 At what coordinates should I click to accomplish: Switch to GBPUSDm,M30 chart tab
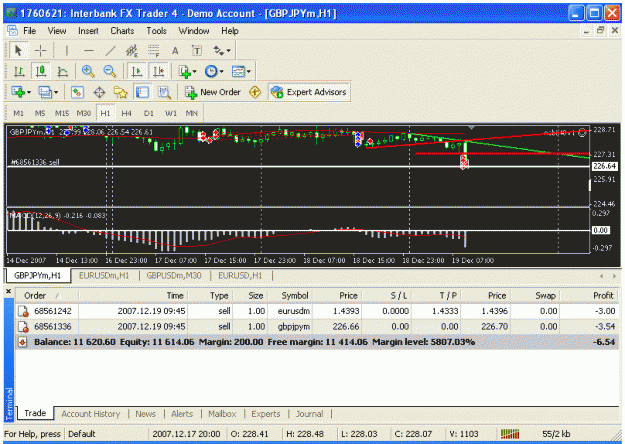(174, 275)
